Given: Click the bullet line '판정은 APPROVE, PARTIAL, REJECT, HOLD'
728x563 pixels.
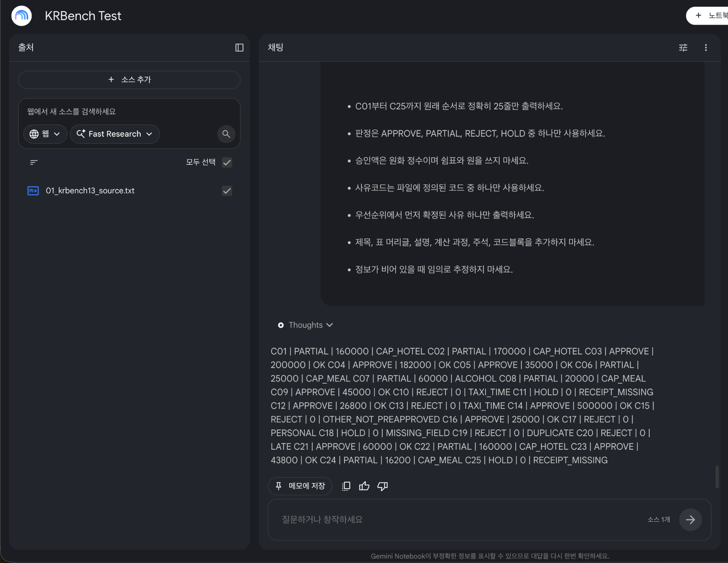Looking at the screenshot, I should click(x=480, y=133).
